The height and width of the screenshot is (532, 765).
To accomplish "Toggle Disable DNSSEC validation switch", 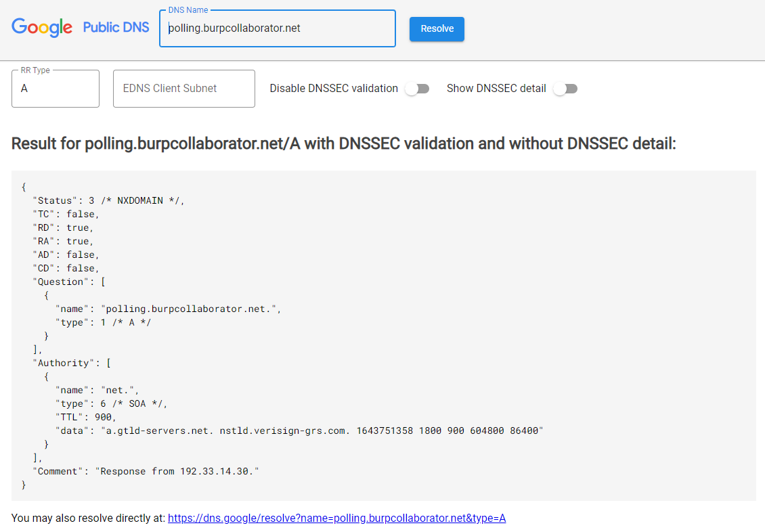I will (417, 89).
